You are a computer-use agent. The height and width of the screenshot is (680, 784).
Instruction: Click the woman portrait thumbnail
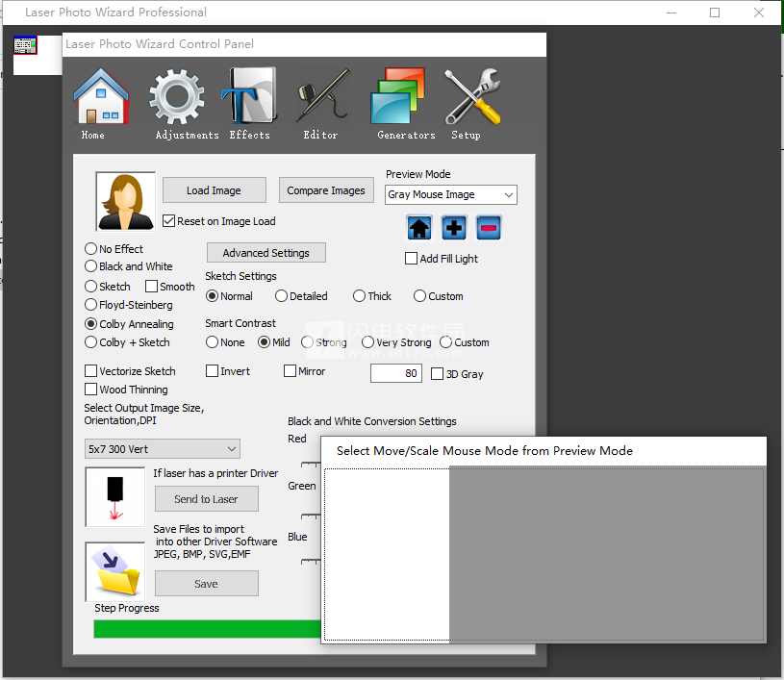click(x=125, y=202)
